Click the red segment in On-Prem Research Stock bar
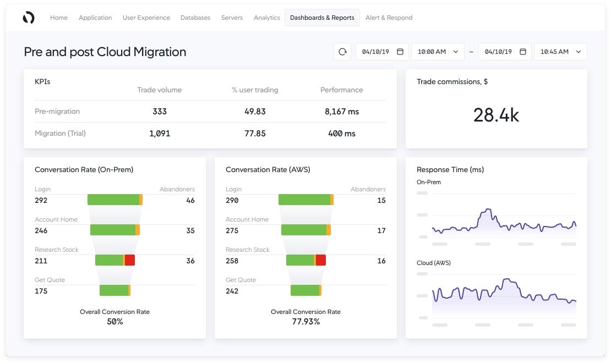The height and width of the screenshot is (364, 611). click(x=130, y=260)
